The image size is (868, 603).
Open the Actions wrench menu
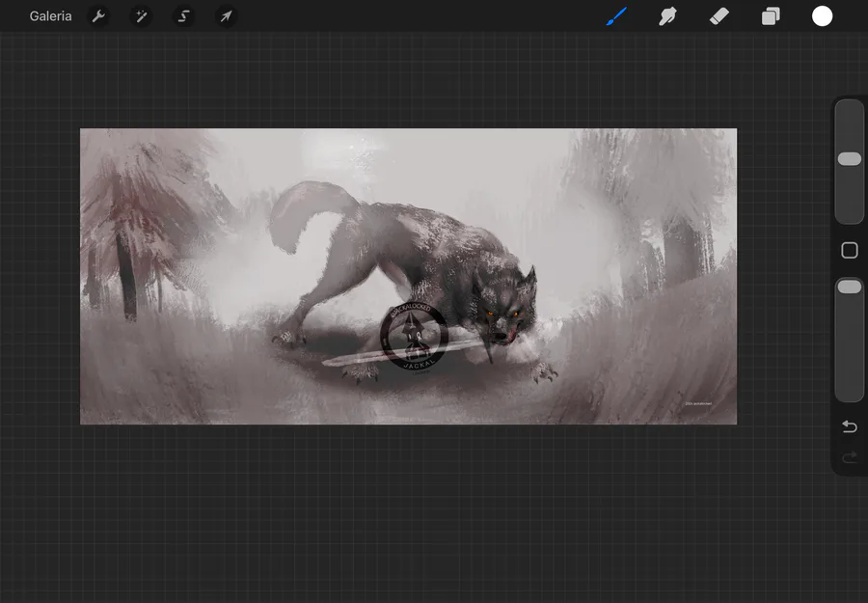pyautogui.click(x=98, y=16)
